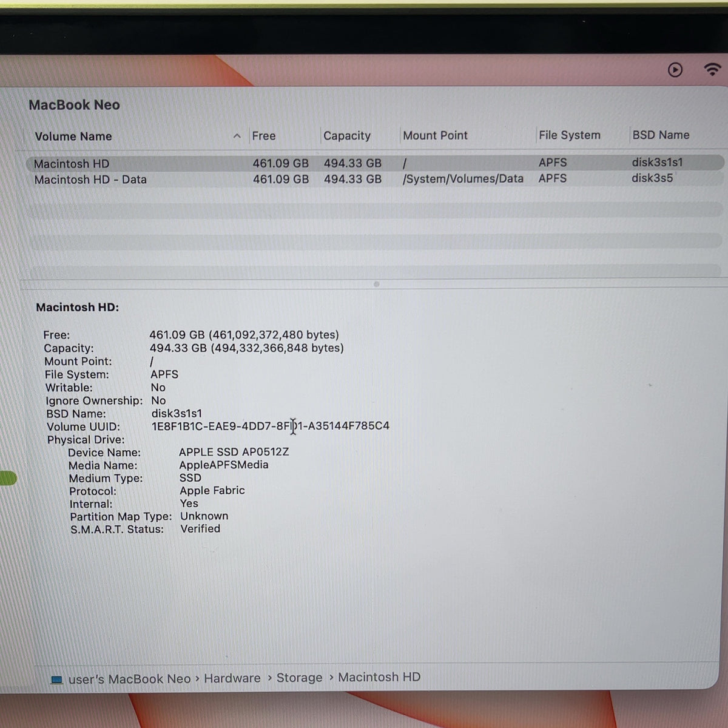The width and height of the screenshot is (728, 728).
Task: Click the laptop icon in the path bar
Action: 57,680
